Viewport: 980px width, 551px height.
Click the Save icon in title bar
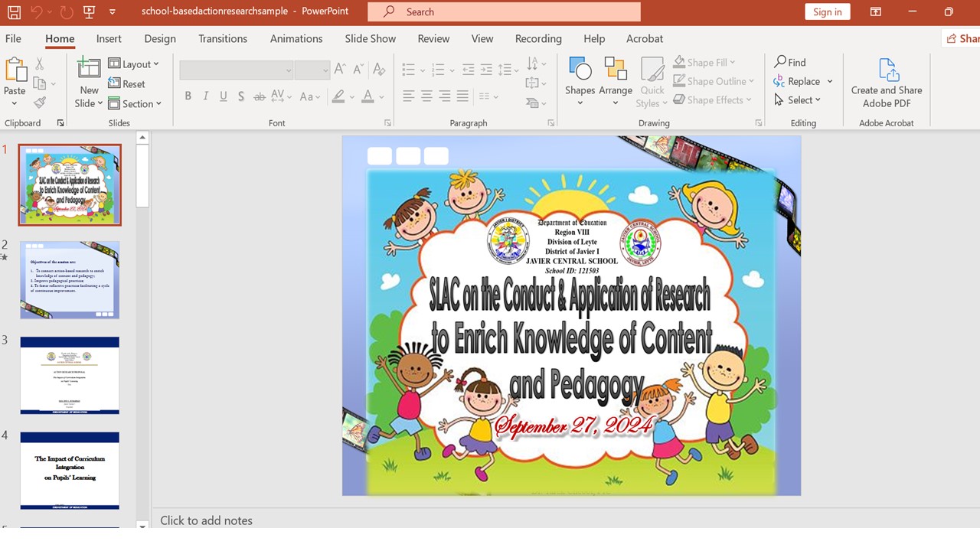pyautogui.click(x=14, y=11)
